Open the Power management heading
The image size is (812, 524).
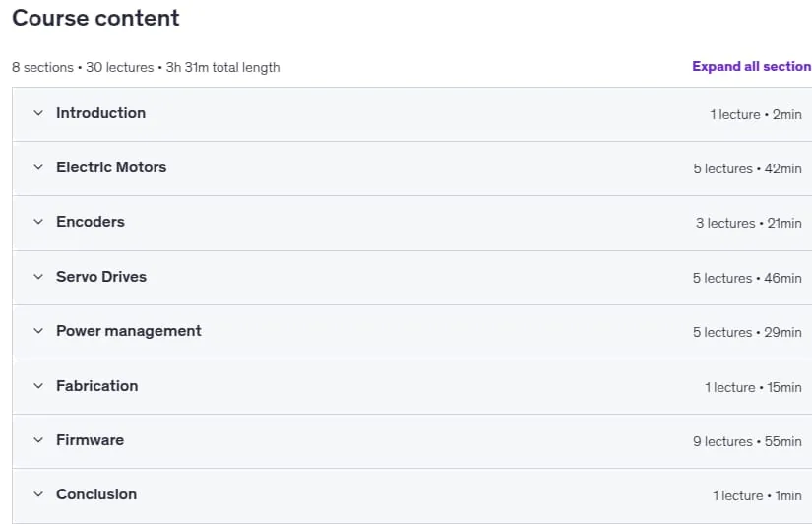tap(129, 331)
